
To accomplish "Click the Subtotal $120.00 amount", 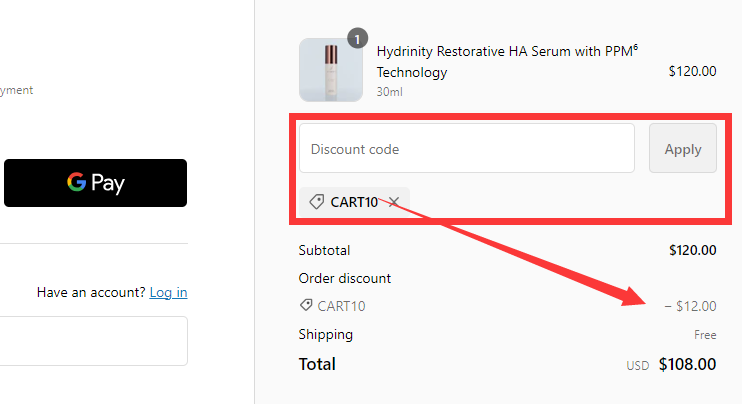I will coord(692,250).
